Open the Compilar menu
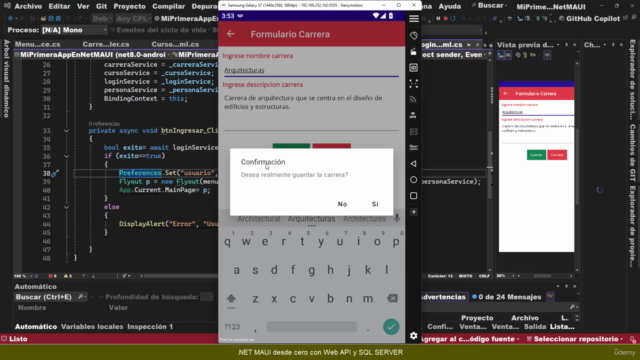This screenshot has width=640, height=360. (169, 6)
